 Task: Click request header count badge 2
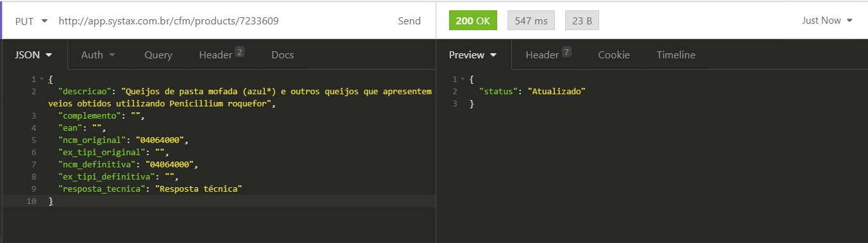click(x=240, y=52)
